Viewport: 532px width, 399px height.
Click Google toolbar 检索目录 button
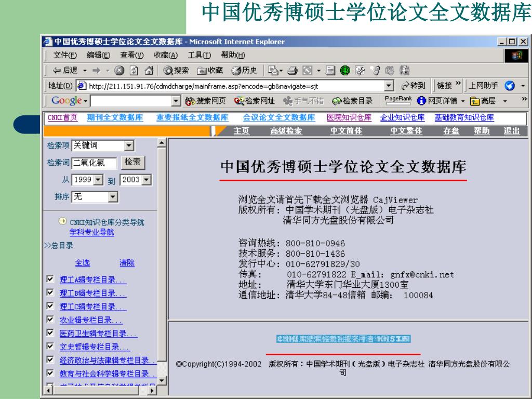click(x=353, y=101)
